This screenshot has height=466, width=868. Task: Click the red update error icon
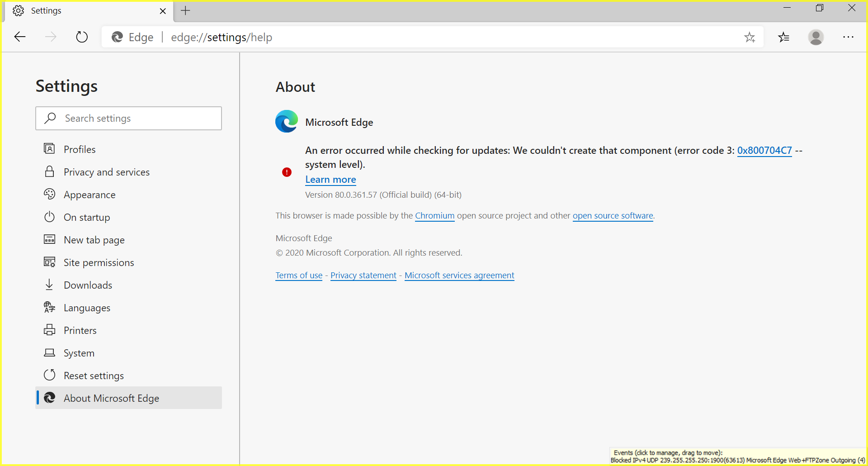coord(287,172)
